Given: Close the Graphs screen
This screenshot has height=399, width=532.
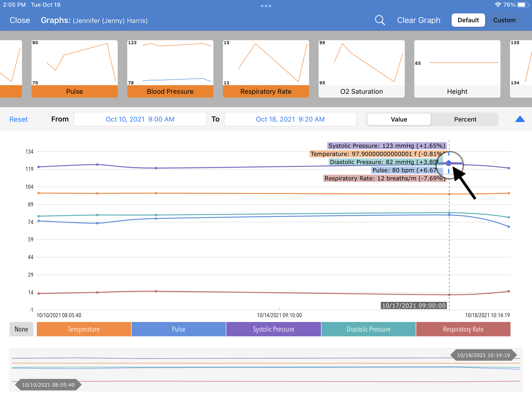Looking at the screenshot, I should tap(20, 20).
